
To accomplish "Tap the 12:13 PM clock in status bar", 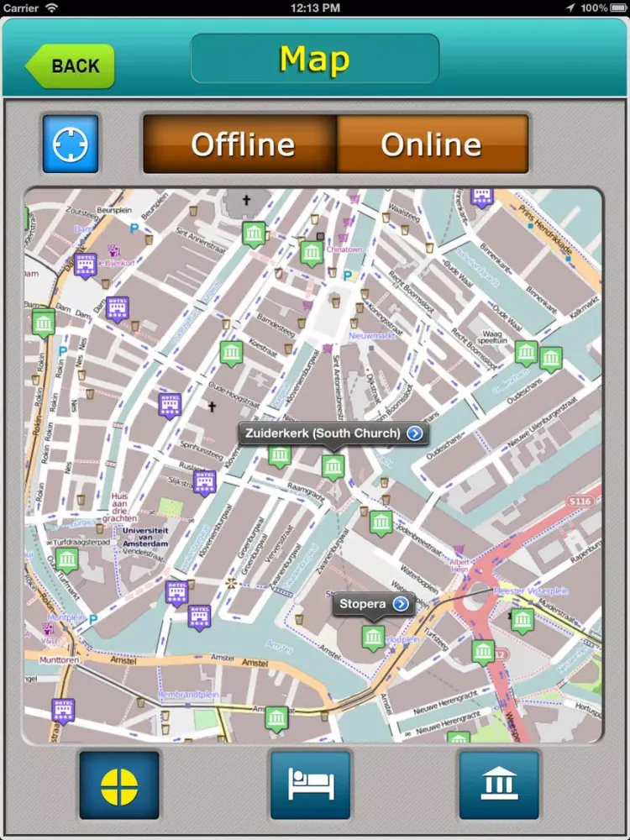I will pyautogui.click(x=315, y=8).
